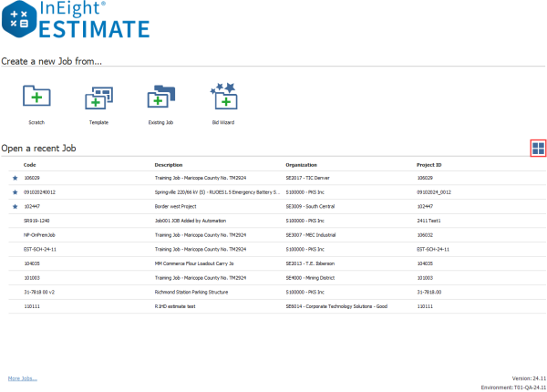This screenshot has height=392, width=547.
Task: Sort by the Project ID column header
Action: tap(429, 165)
